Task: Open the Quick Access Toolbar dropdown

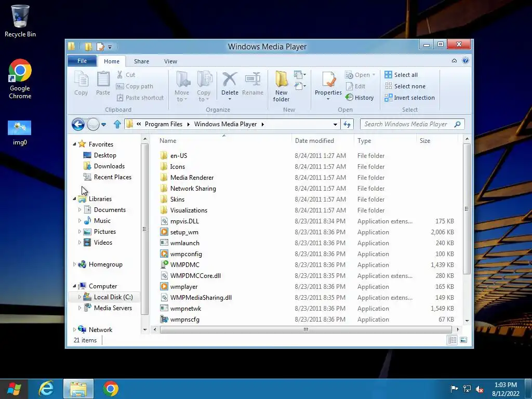Action: pos(110,47)
